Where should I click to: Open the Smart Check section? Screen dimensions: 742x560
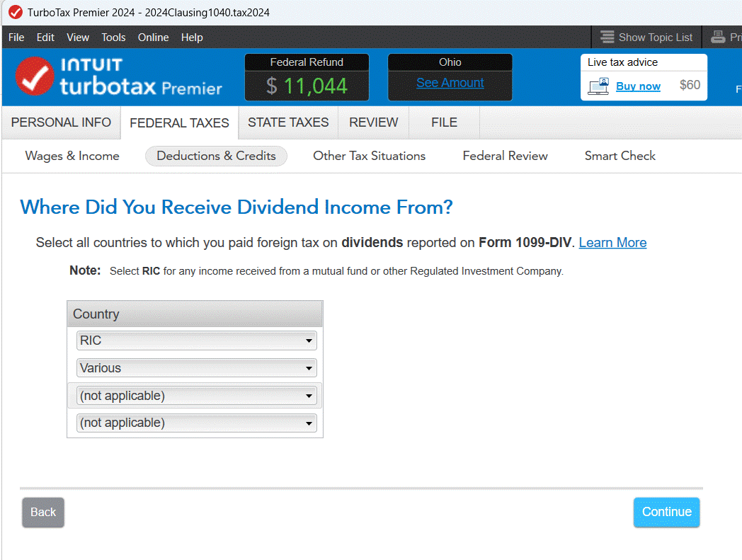[x=620, y=156]
